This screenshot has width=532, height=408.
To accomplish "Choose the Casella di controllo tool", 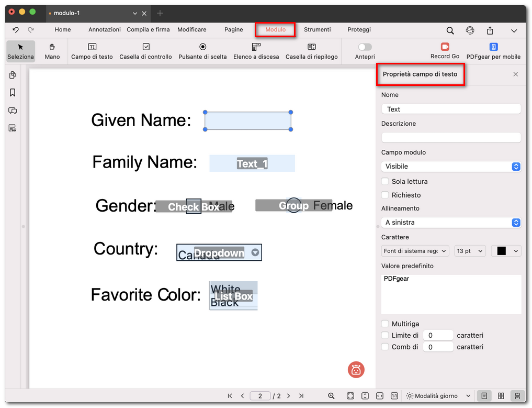I will [145, 51].
